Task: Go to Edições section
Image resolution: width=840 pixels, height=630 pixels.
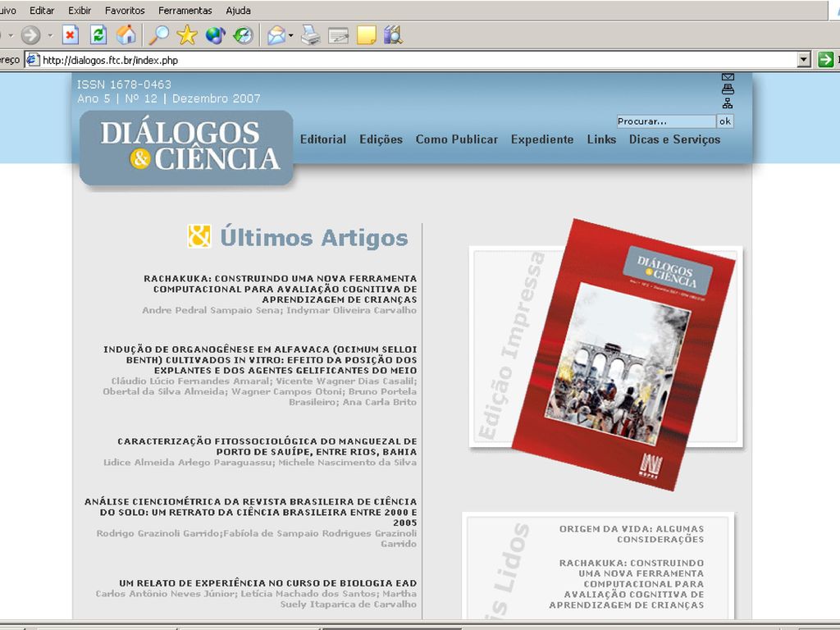Action: (x=381, y=139)
